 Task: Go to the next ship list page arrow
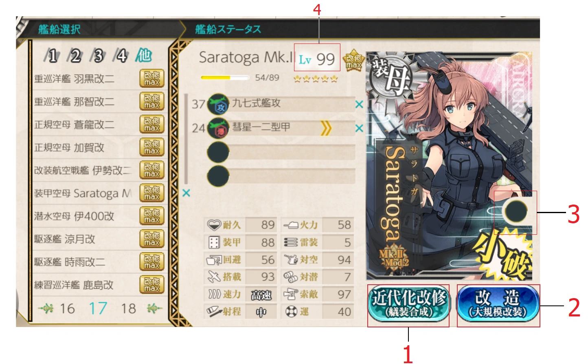tap(155, 309)
